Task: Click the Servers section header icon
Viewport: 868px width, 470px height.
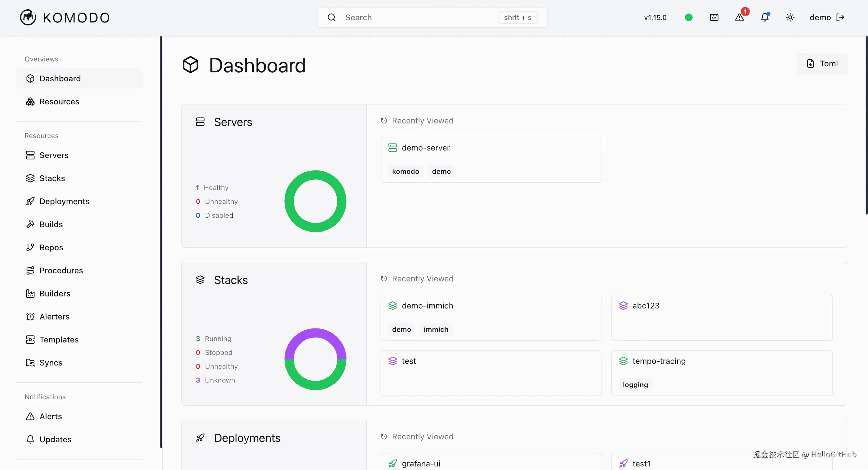Action: click(x=200, y=122)
